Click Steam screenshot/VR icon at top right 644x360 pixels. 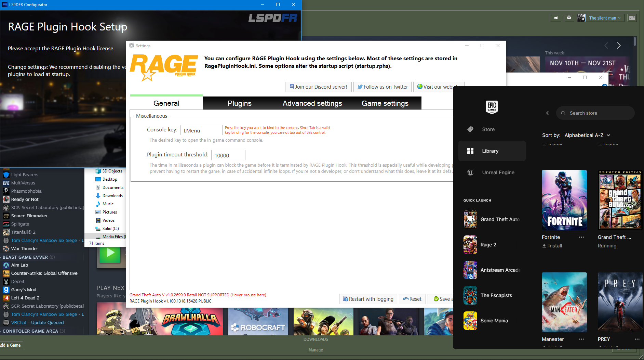point(632,18)
